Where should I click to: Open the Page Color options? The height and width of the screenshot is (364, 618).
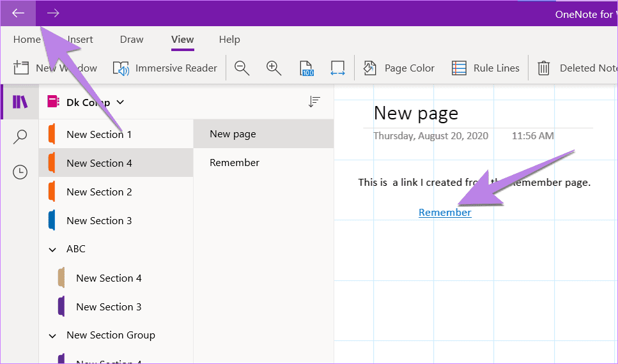point(398,68)
